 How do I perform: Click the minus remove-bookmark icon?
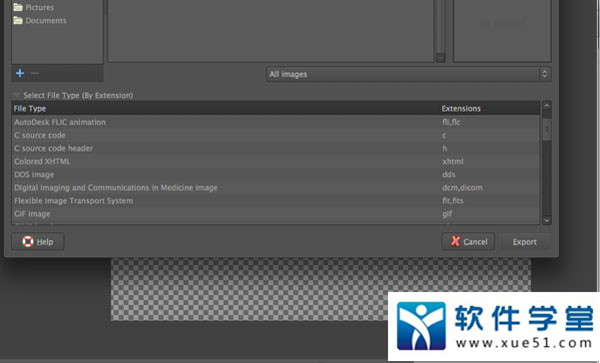pyautogui.click(x=35, y=73)
